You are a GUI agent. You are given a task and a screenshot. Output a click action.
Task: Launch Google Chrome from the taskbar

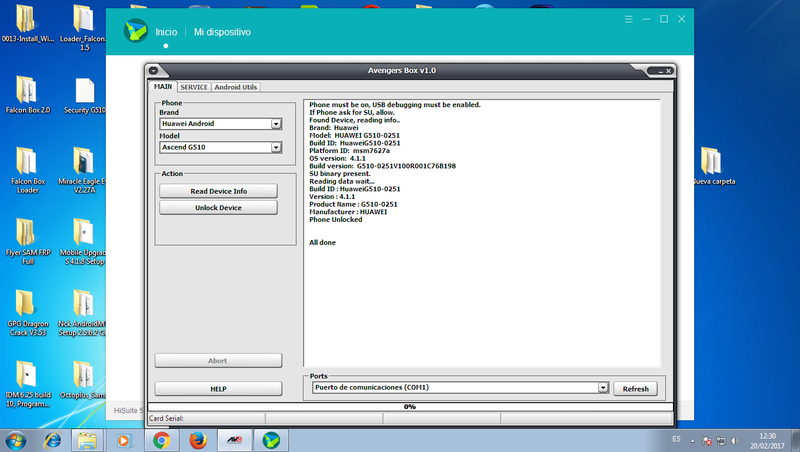tap(162, 440)
